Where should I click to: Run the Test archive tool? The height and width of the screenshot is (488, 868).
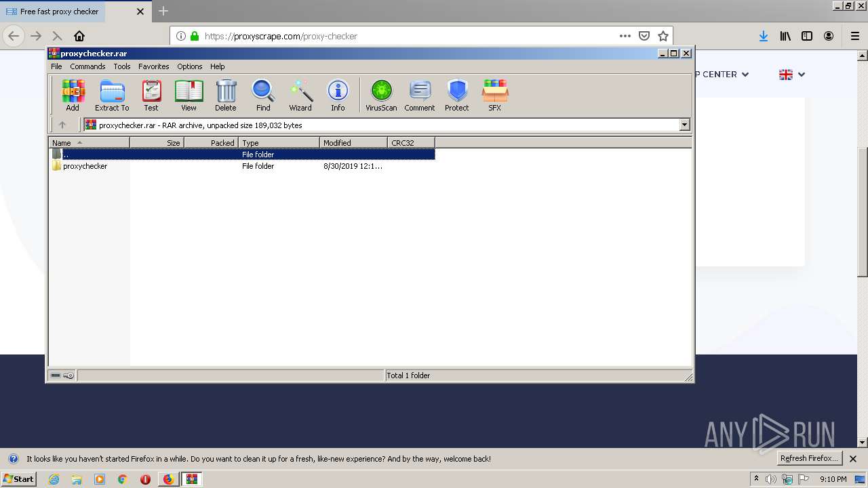(x=151, y=95)
